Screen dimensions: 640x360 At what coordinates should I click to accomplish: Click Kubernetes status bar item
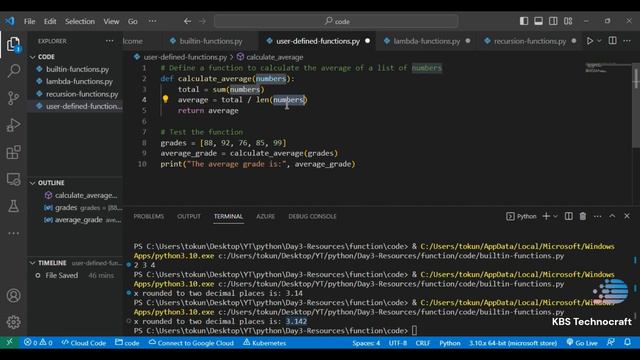(264, 343)
